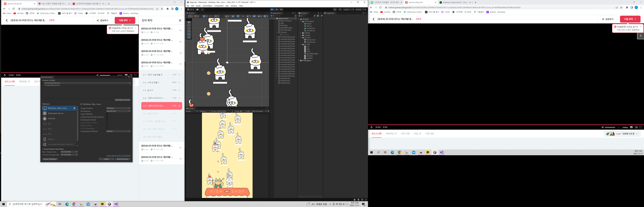Select the Rotate tool in Scene view
Screen dimensions: 644x207
[x=189, y=28]
